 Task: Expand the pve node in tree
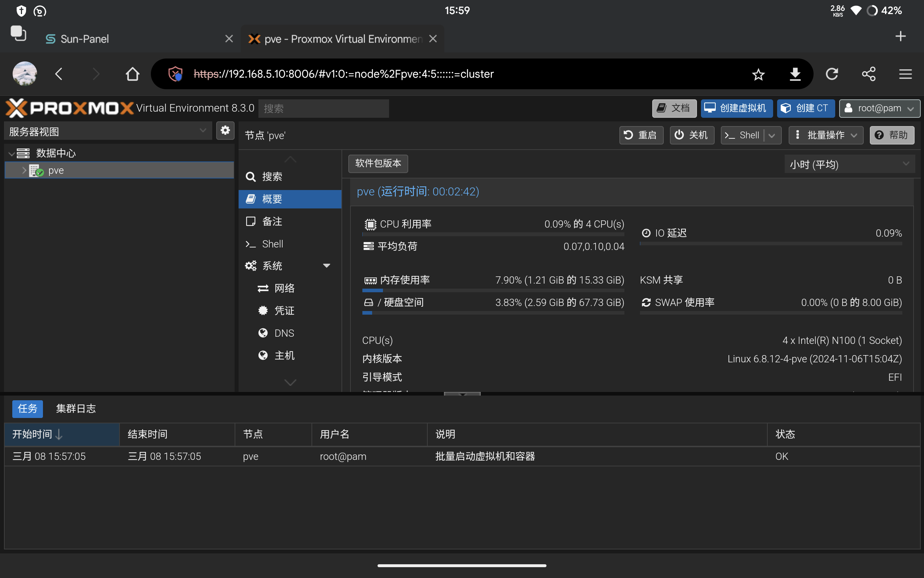click(x=24, y=171)
